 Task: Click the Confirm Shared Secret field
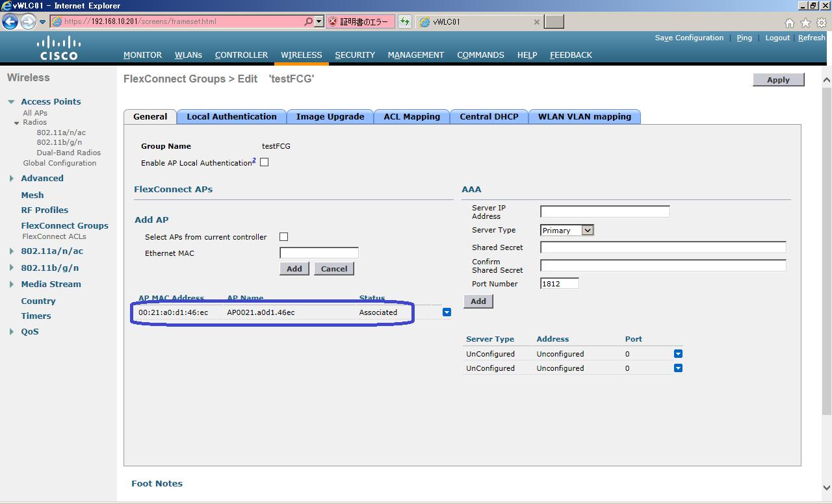pos(663,266)
